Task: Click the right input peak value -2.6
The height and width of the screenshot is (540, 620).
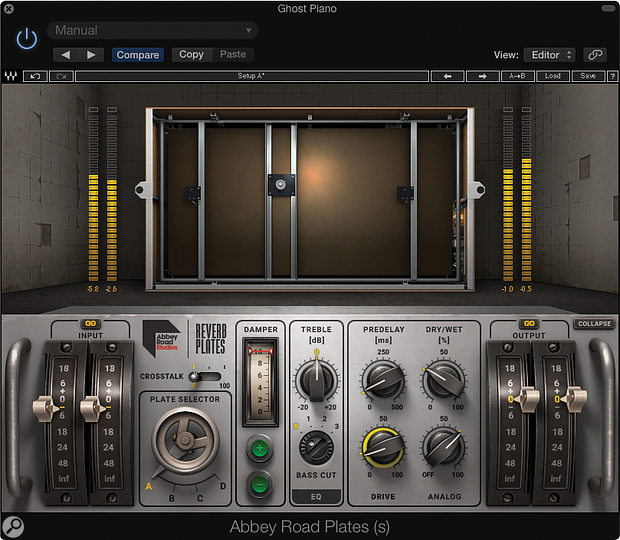Action: coord(112,289)
